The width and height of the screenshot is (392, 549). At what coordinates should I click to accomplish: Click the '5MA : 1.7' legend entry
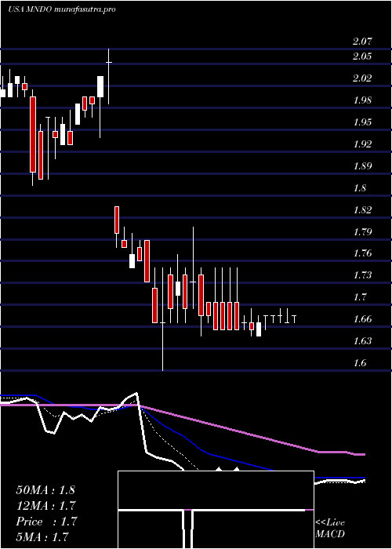point(42,536)
